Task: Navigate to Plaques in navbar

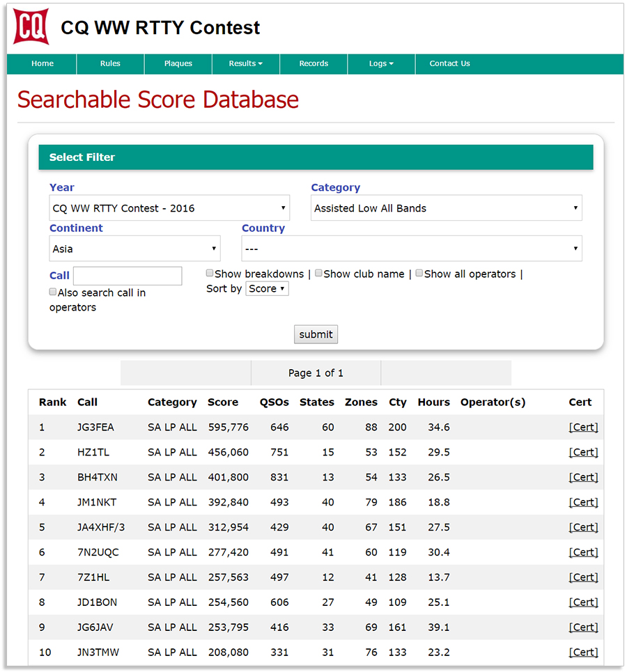Action: pos(178,63)
